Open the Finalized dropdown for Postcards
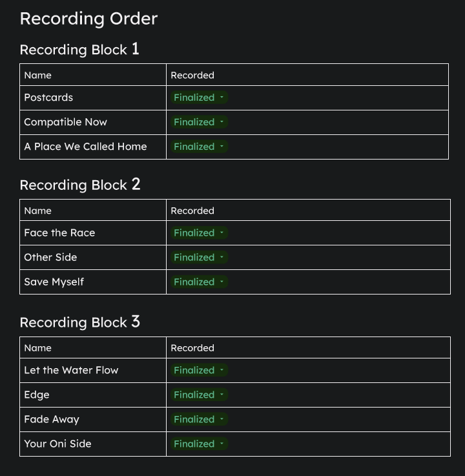 pos(199,98)
